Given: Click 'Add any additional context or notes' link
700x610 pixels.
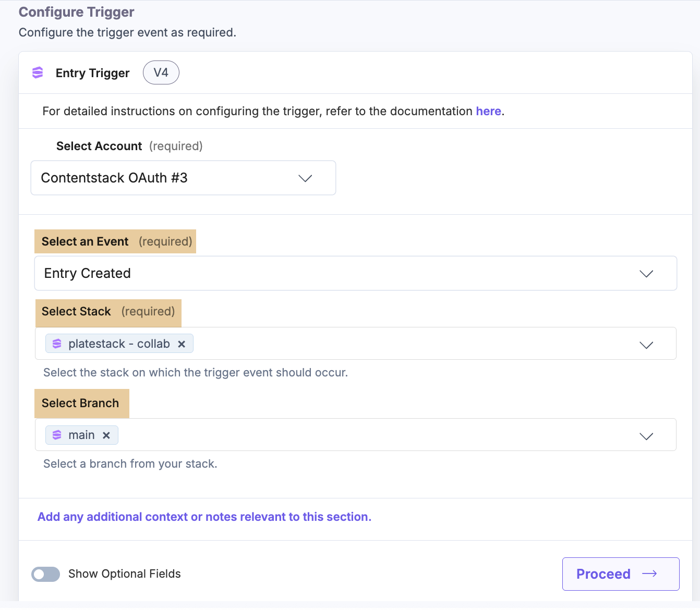Looking at the screenshot, I should coord(204,517).
